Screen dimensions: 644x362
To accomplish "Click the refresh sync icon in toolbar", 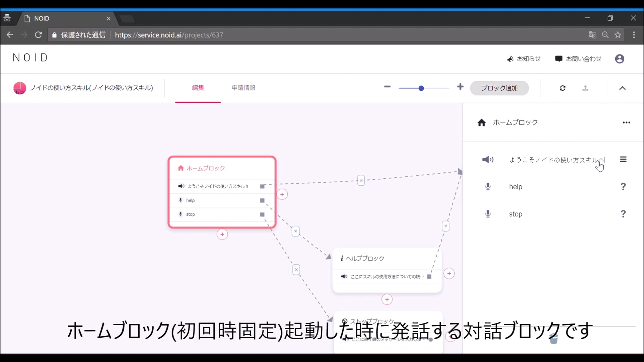I will pyautogui.click(x=563, y=88).
